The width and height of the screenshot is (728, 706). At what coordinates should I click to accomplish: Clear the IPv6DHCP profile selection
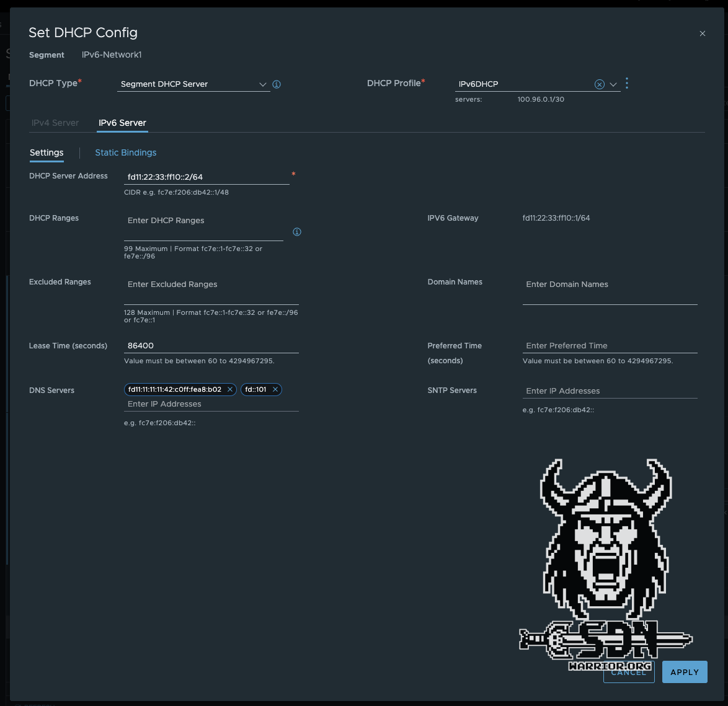click(x=599, y=84)
